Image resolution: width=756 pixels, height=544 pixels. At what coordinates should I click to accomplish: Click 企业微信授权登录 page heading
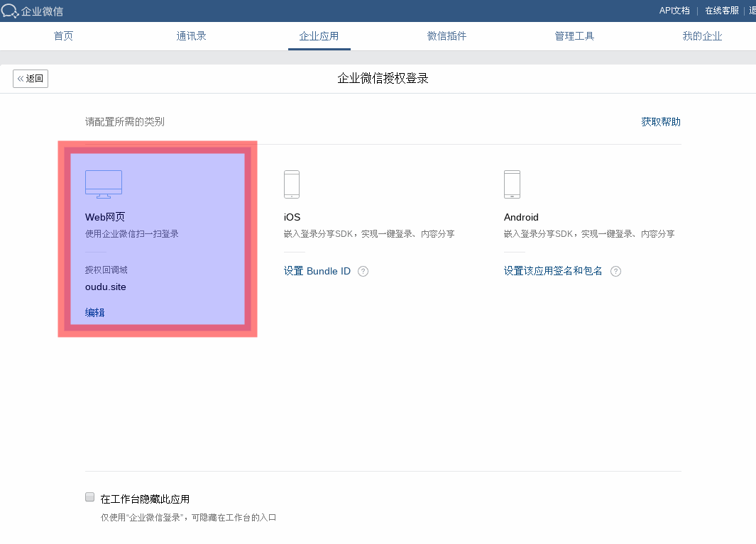click(383, 78)
